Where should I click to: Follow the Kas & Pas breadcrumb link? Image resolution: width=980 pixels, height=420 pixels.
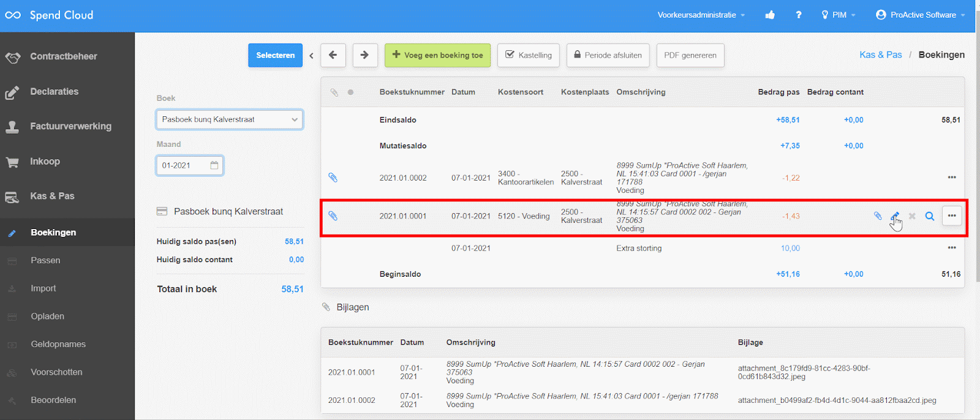click(880, 54)
